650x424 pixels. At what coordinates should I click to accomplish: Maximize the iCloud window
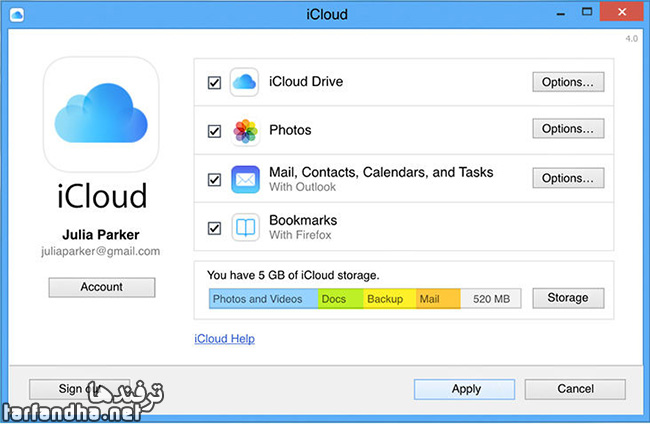click(x=587, y=12)
